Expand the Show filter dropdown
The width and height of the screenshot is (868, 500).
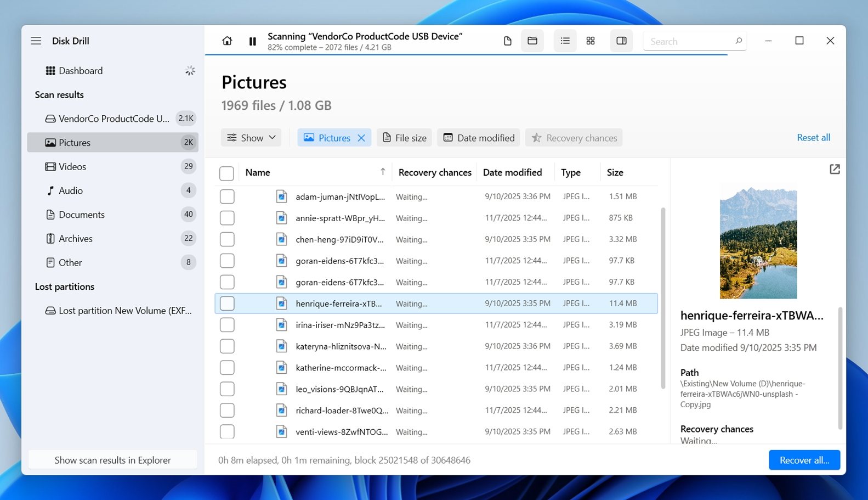[251, 138]
